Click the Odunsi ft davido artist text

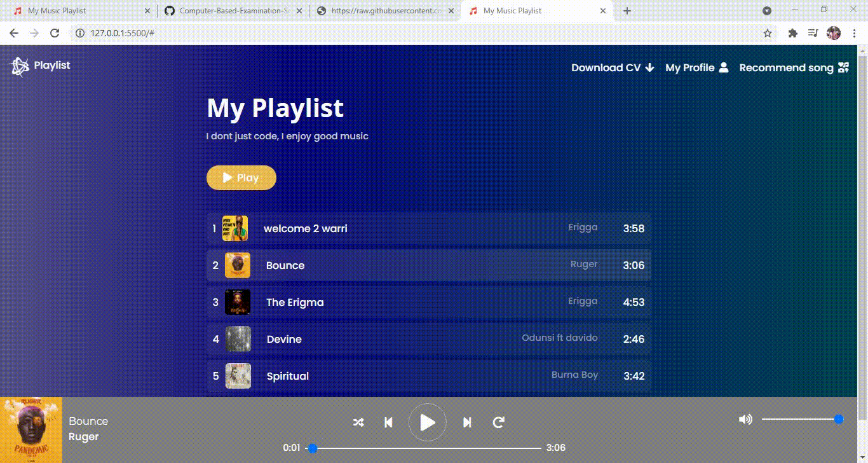pos(560,338)
